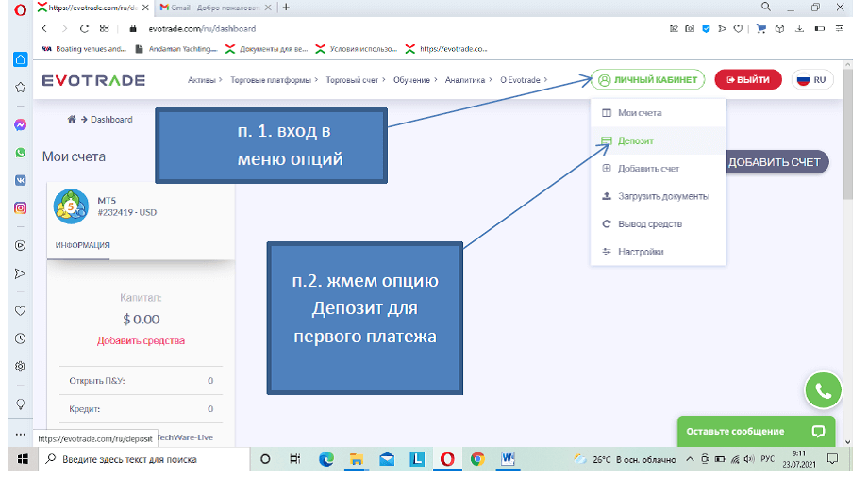Click the Добавить средства link
The height and width of the screenshot is (477, 868).
click(x=141, y=340)
